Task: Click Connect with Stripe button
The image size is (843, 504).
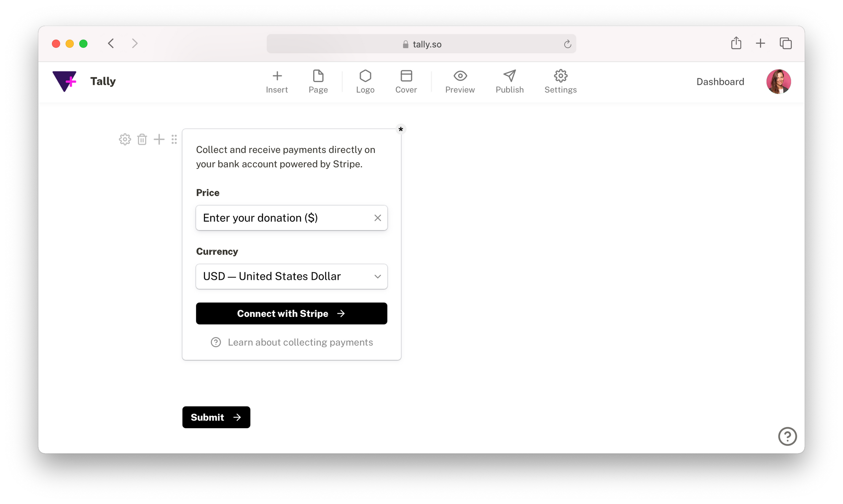Action: (292, 314)
